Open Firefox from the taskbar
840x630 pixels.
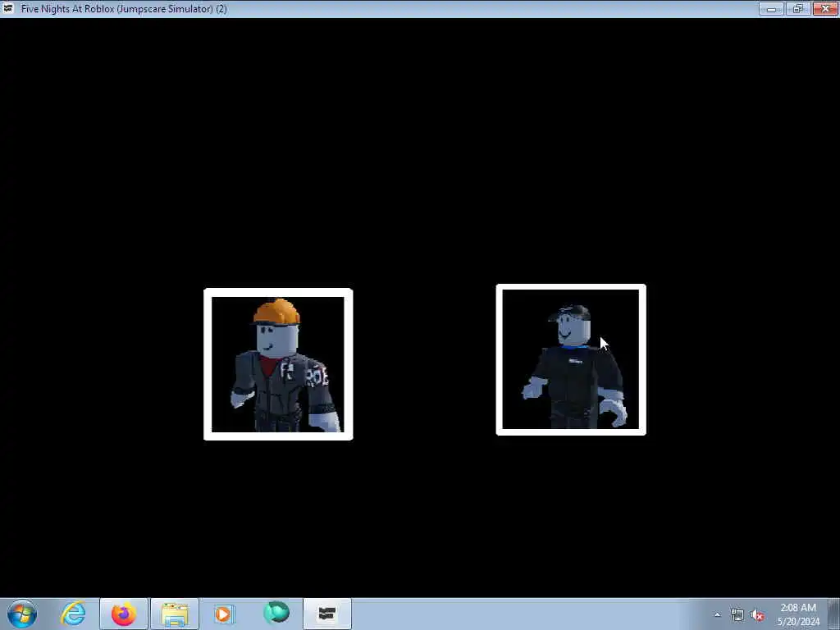click(124, 614)
